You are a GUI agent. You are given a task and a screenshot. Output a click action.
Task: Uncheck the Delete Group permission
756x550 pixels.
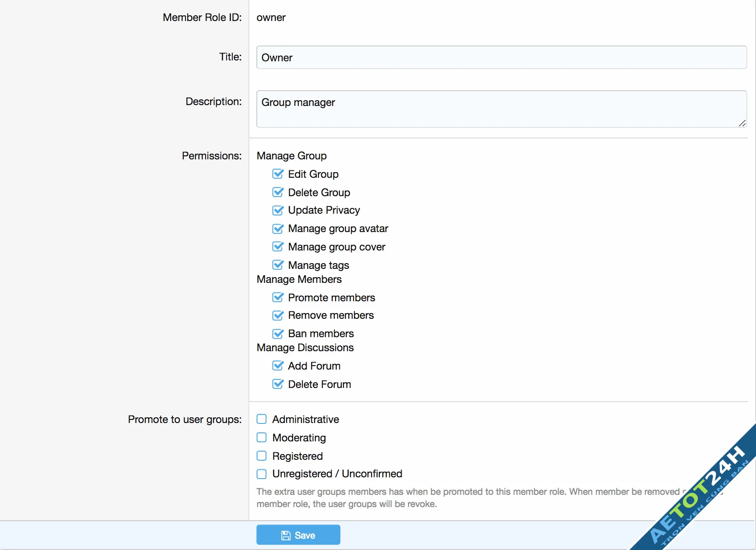click(278, 192)
